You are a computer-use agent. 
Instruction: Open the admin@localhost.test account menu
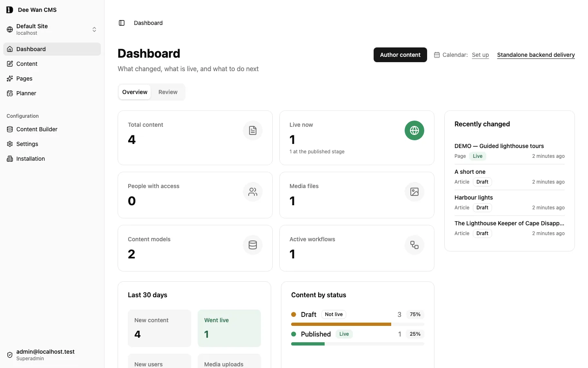[x=52, y=355]
